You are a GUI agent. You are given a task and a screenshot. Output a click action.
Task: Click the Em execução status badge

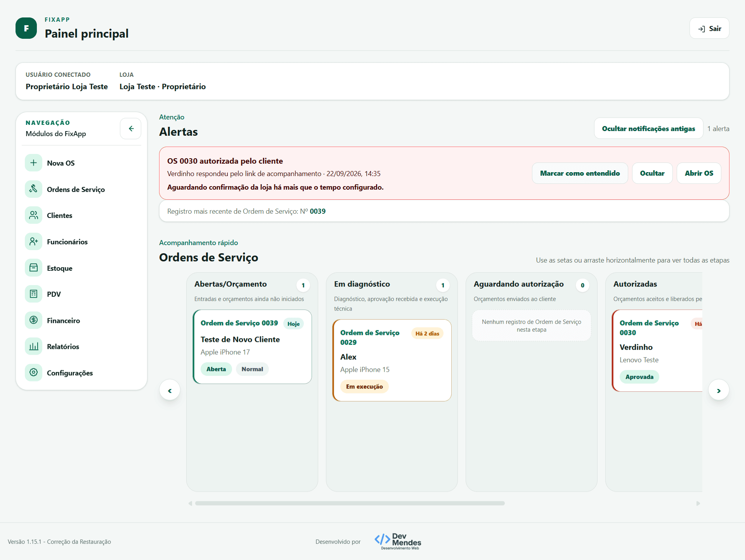(364, 387)
